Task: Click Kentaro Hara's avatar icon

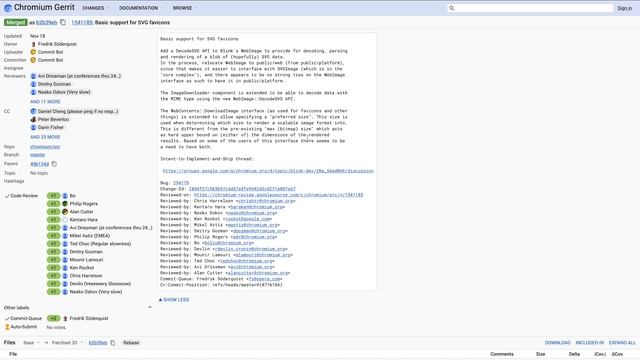Action: click(x=65, y=220)
